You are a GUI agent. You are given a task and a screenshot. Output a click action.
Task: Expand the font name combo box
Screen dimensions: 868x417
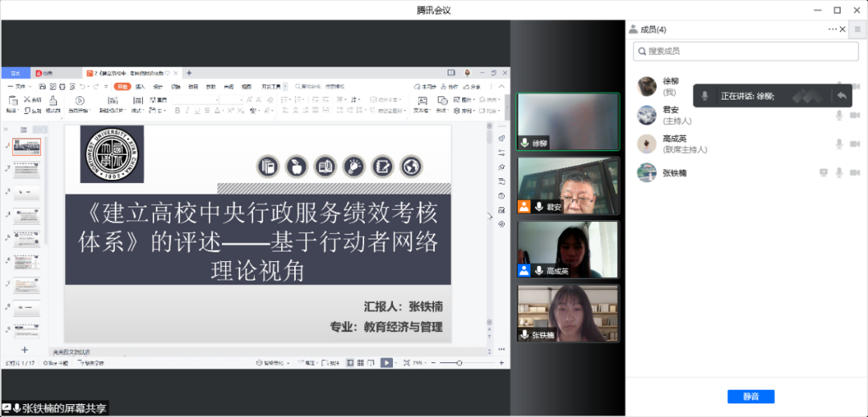click(195, 100)
